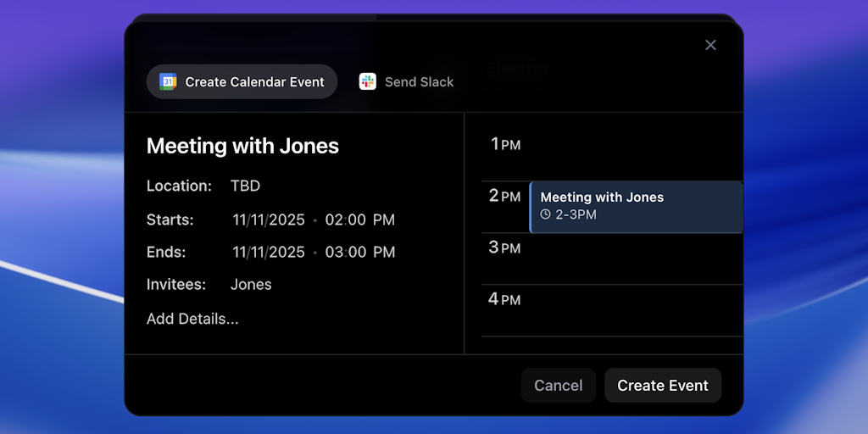This screenshot has height=434, width=868.
Task: Switch to the Create Calendar Event tab
Action: pos(242,82)
